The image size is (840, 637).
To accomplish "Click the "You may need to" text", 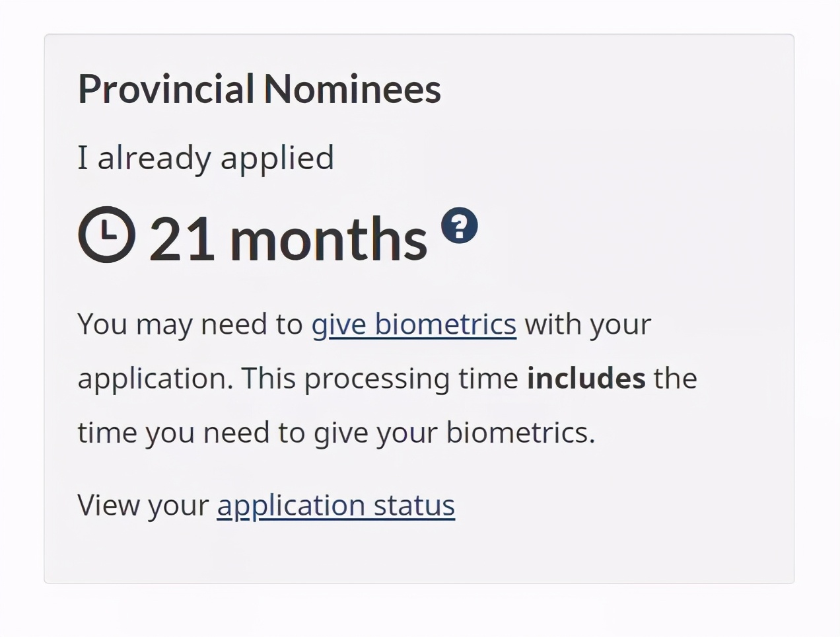I will pyautogui.click(x=190, y=324).
